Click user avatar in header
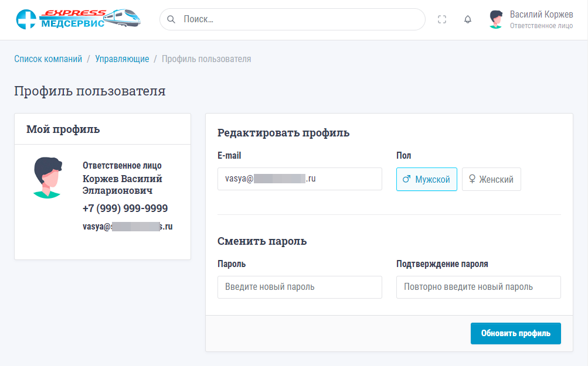 (x=496, y=19)
